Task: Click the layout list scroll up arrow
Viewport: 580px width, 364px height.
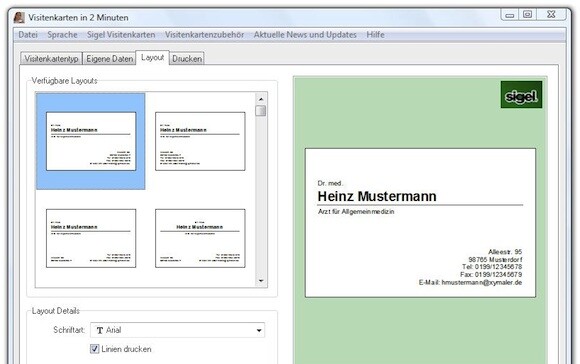Action: coord(261,99)
